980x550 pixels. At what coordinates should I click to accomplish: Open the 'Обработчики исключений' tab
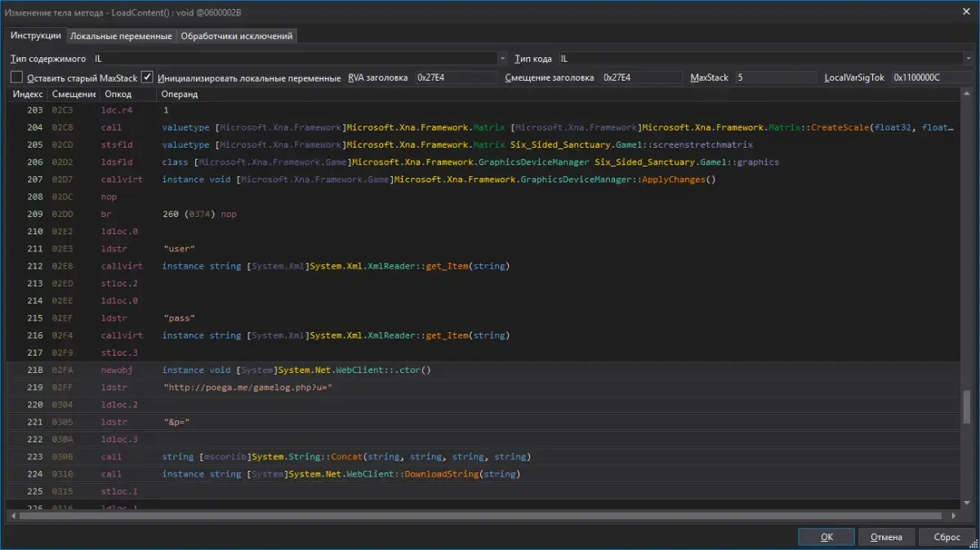[236, 36]
